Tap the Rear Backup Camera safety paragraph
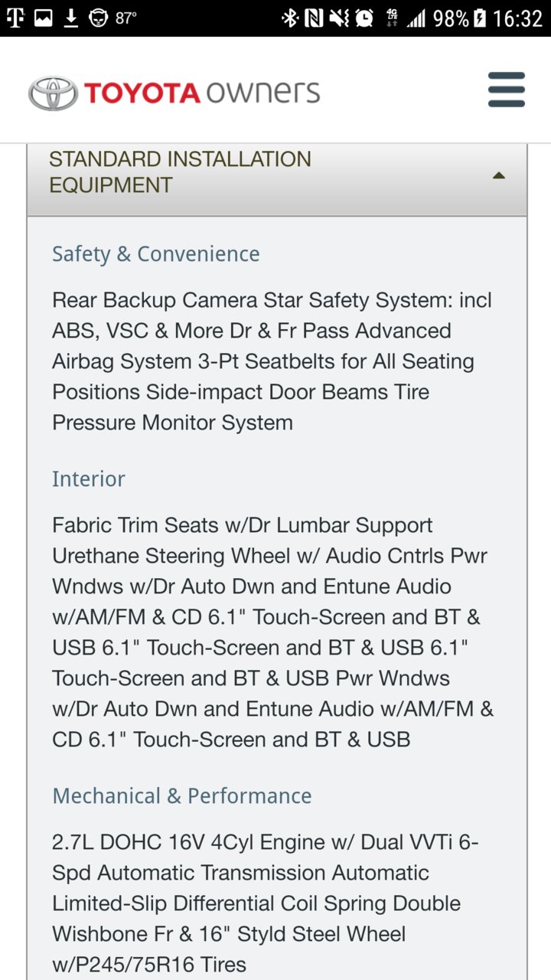Image resolution: width=551 pixels, height=980 pixels. (272, 361)
